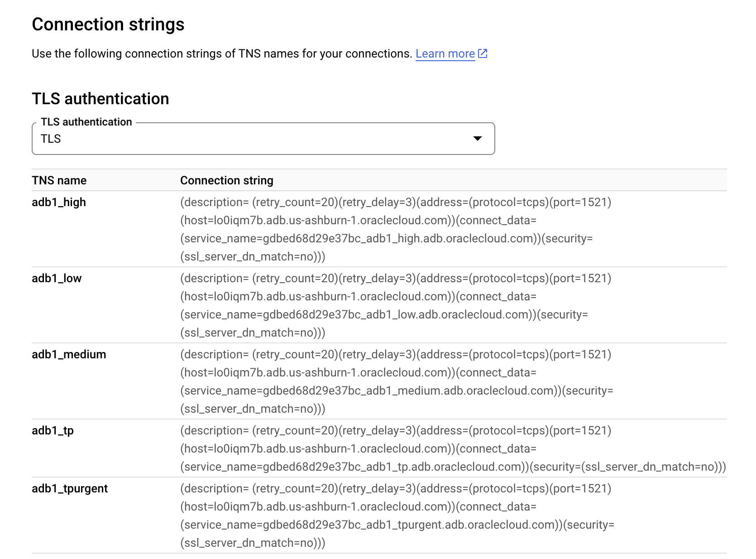
Task: Select the adb1_high TNS name
Action: pos(59,202)
